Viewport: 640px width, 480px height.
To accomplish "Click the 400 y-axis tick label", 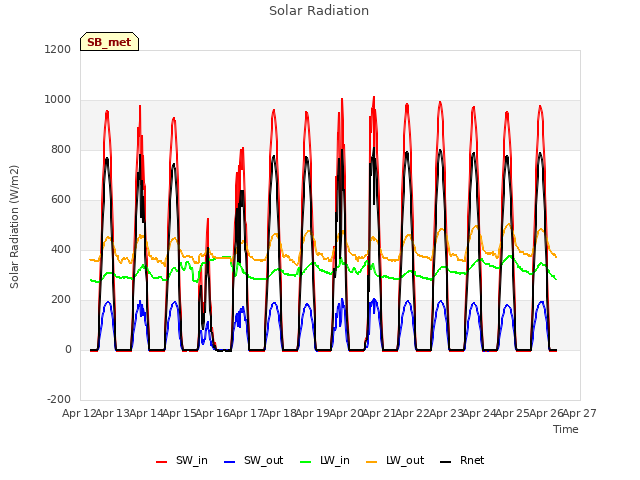I will 61,249.
